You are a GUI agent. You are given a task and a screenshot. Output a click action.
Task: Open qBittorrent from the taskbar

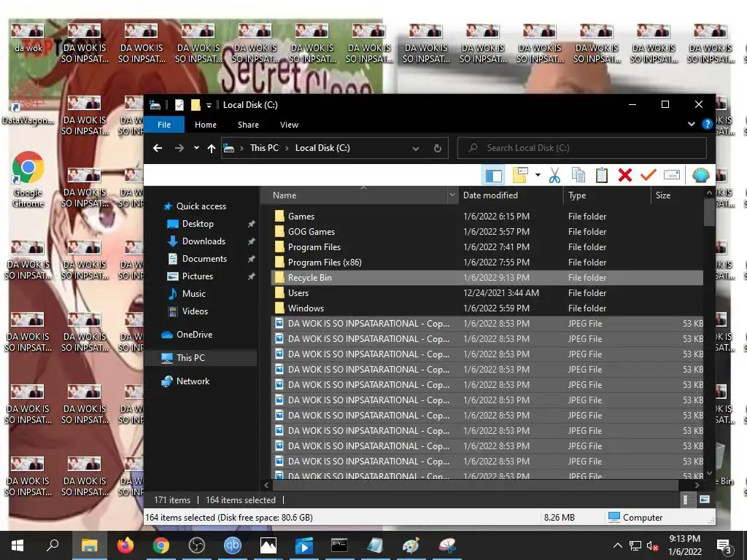click(233, 545)
